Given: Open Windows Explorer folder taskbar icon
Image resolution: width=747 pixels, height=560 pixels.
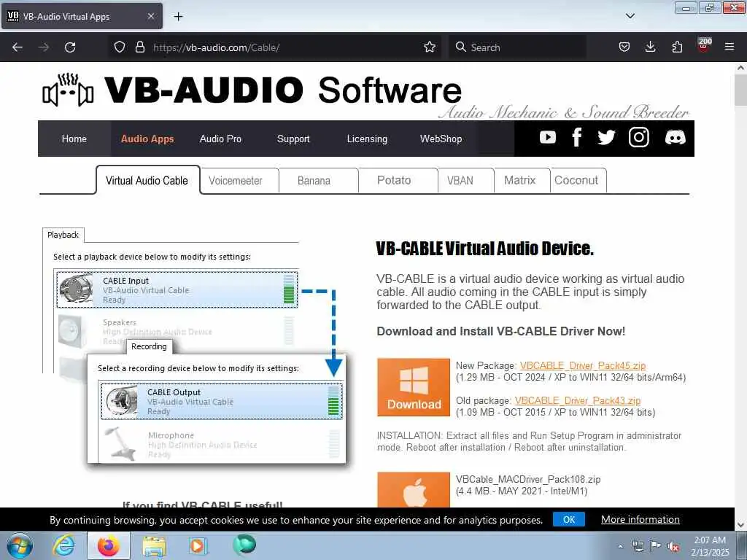Looking at the screenshot, I should pos(154,546).
